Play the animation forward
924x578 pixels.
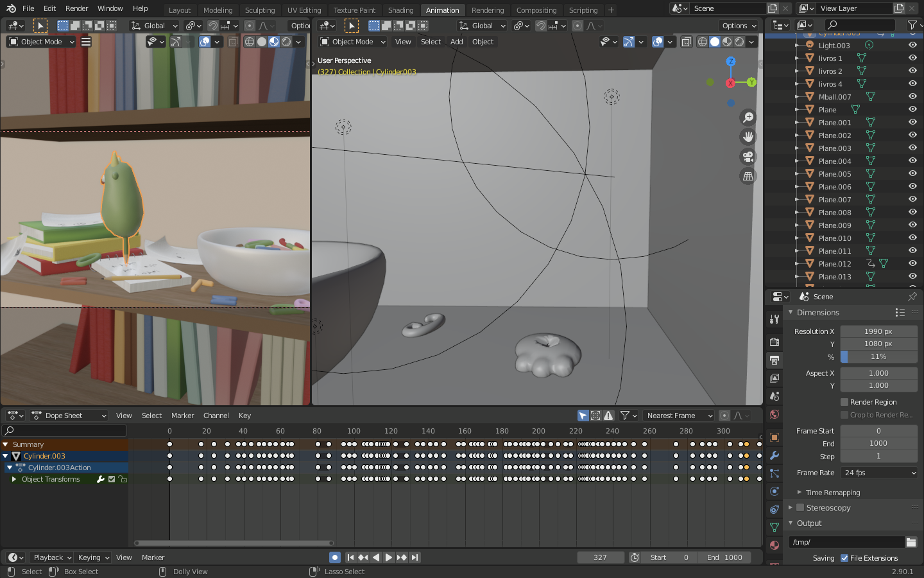click(x=389, y=557)
